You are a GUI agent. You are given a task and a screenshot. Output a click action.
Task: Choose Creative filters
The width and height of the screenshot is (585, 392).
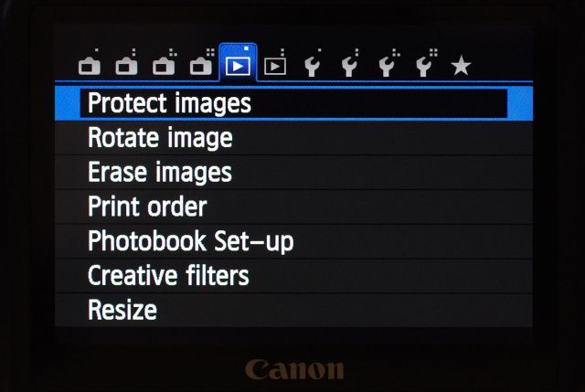(x=168, y=275)
